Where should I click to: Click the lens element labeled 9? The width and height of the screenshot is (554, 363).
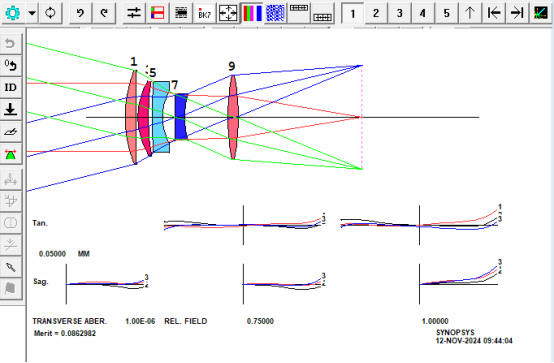tap(232, 117)
